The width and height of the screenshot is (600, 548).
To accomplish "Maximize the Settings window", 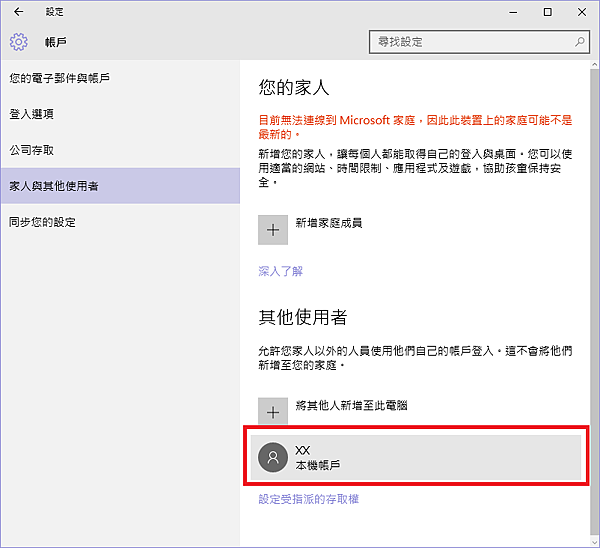I will coord(548,12).
